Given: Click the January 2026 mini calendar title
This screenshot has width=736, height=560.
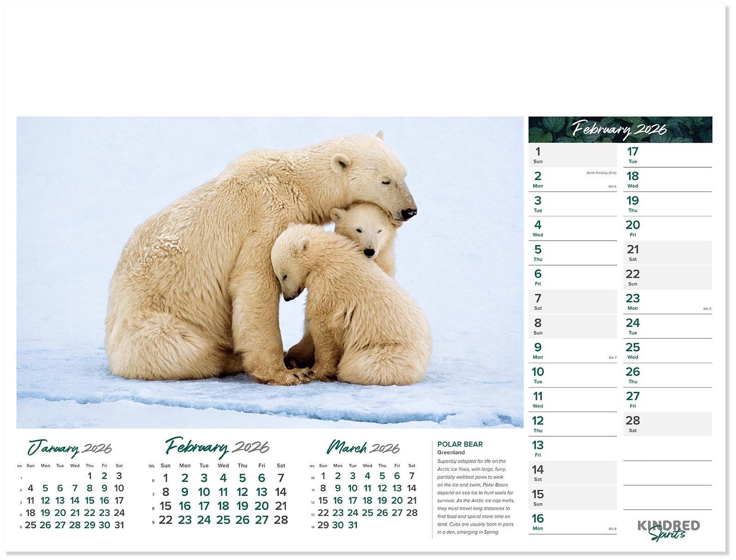Looking at the screenshot, I should [70, 448].
